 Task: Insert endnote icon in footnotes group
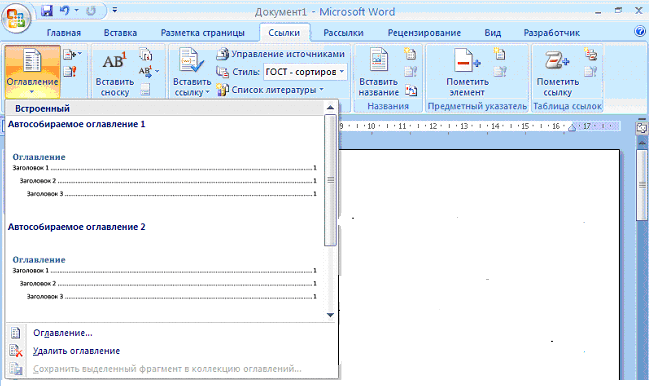pyautogui.click(x=146, y=54)
